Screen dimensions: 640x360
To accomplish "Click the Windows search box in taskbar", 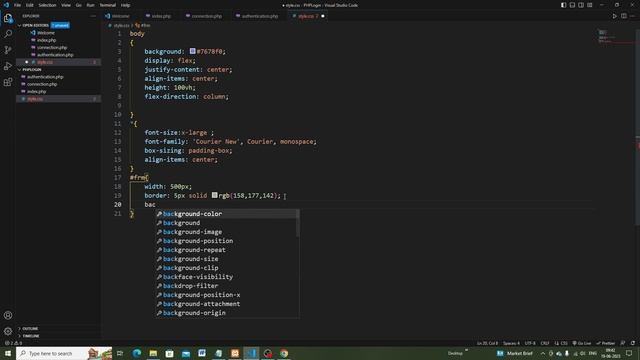I will click(x=64, y=353).
